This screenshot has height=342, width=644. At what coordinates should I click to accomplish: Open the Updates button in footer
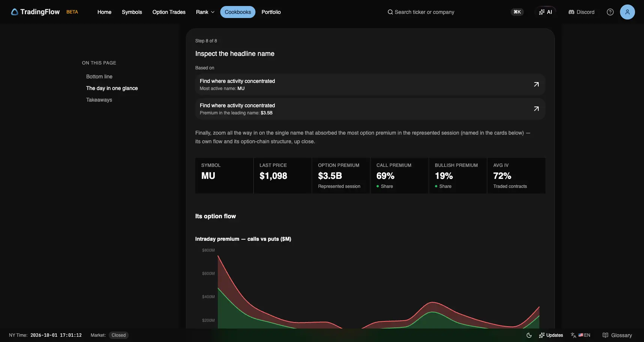pos(551,335)
